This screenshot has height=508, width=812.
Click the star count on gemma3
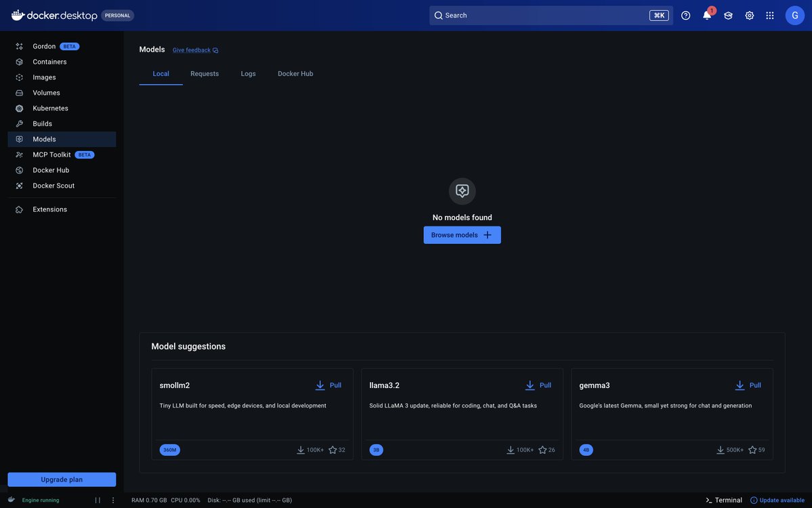point(756,450)
